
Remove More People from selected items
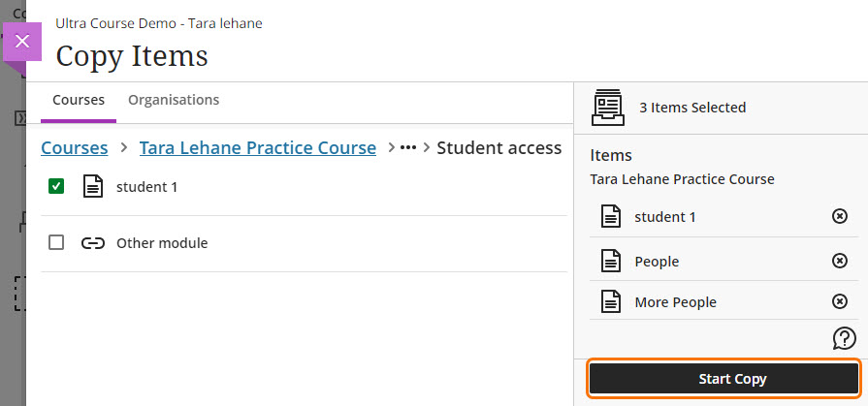click(840, 301)
